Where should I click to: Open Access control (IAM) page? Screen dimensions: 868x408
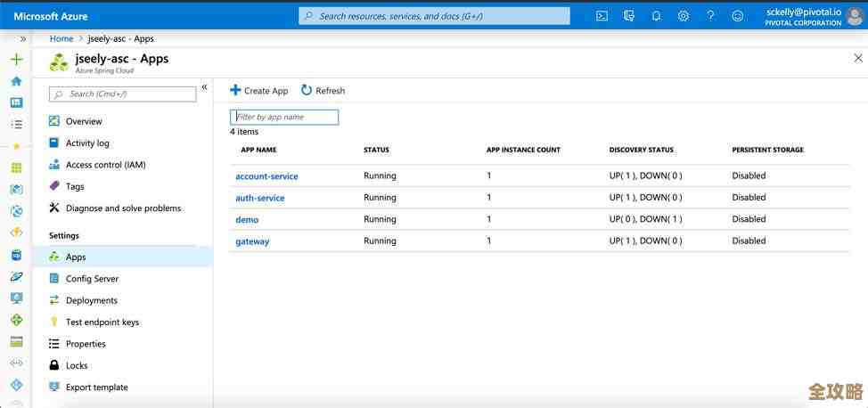point(105,165)
